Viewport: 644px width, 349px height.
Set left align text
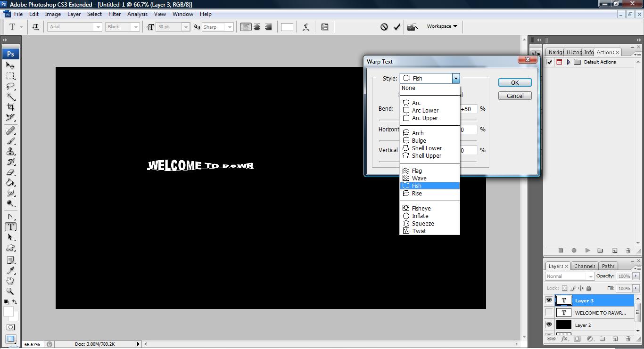(246, 27)
